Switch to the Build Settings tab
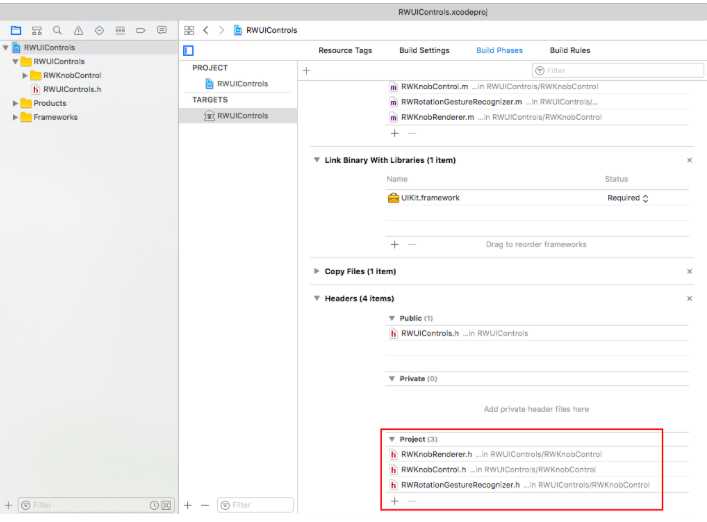Viewport: 707px width, 522px height. pos(424,50)
